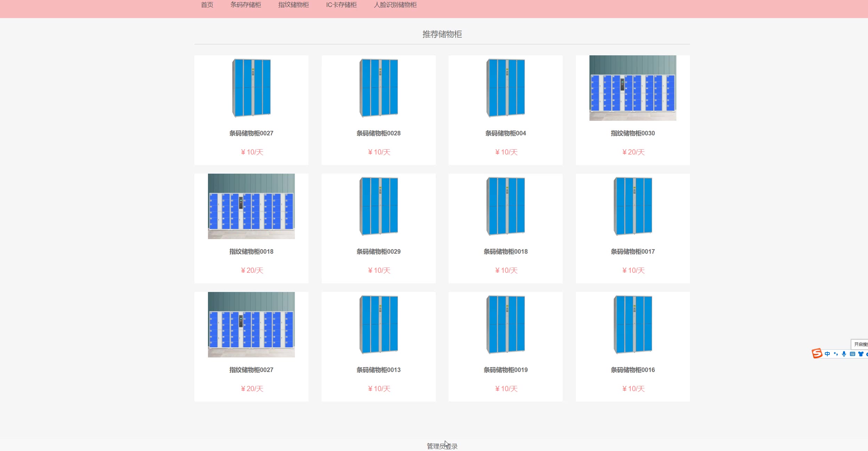
Task: Go to 首页 in the navigation bar
Action: (x=207, y=5)
